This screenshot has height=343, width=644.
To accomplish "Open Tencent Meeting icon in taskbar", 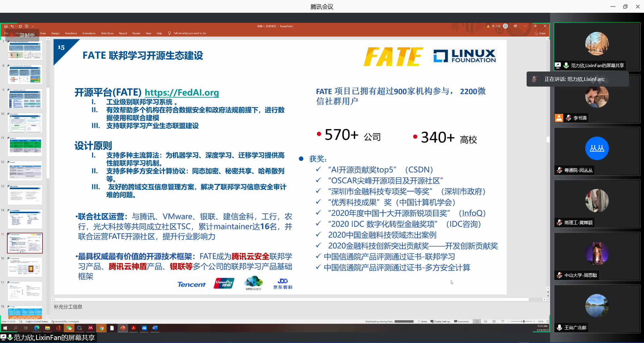I will [x=144, y=328].
